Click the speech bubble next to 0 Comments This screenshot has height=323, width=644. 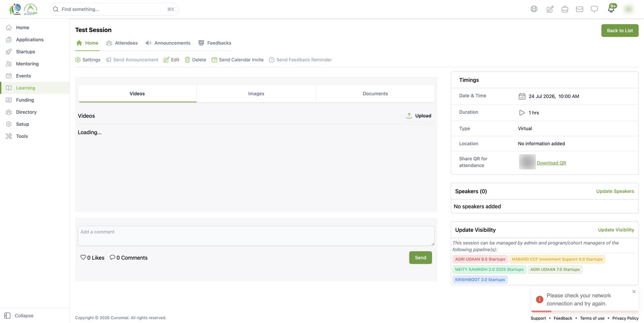click(112, 257)
